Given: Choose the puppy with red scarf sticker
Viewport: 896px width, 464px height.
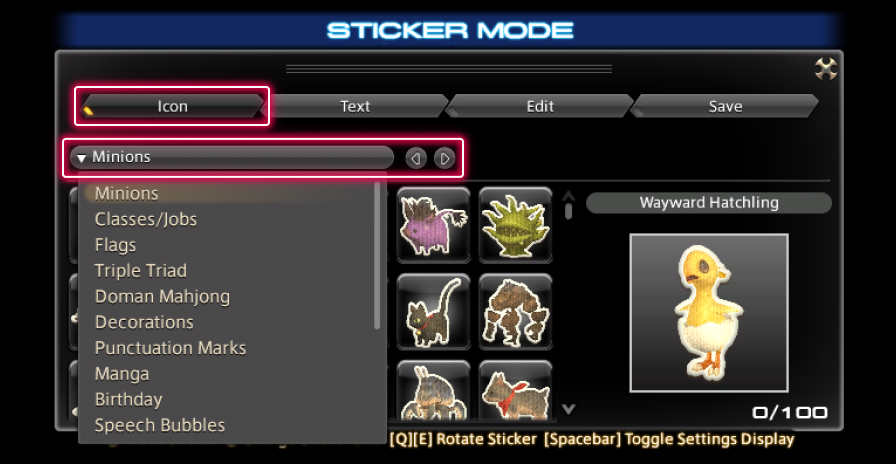Looking at the screenshot, I should pyautogui.click(x=516, y=391).
